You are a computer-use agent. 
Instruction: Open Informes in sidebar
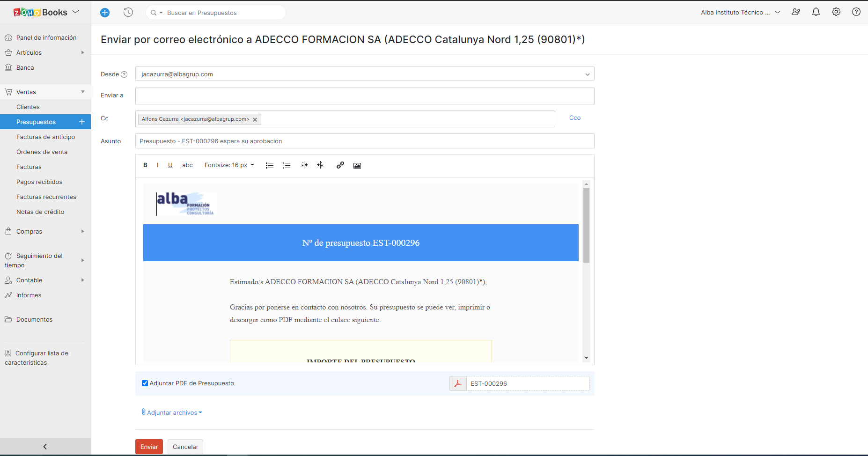pyautogui.click(x=45, y=295)
